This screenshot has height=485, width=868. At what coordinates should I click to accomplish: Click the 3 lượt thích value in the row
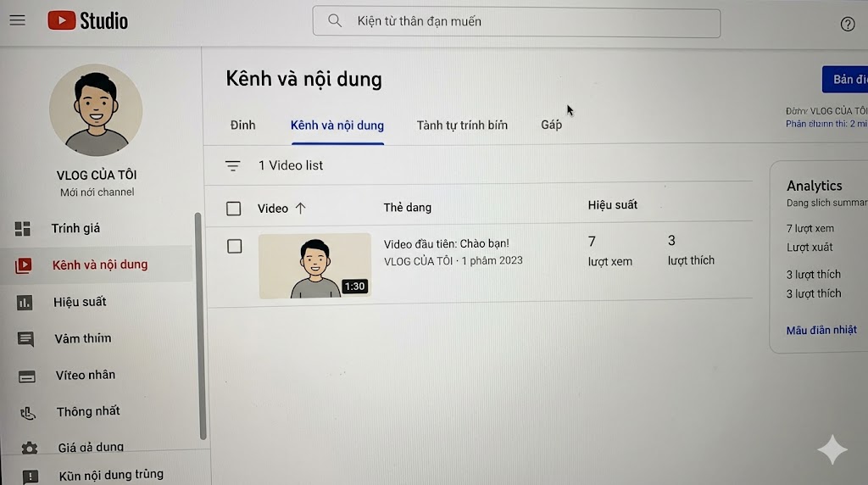pyautogui.click(x=691, y=250)
